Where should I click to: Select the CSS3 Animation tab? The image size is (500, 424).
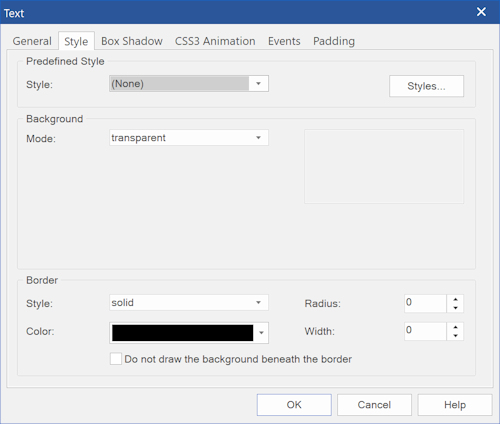click(x=215, y=41)
